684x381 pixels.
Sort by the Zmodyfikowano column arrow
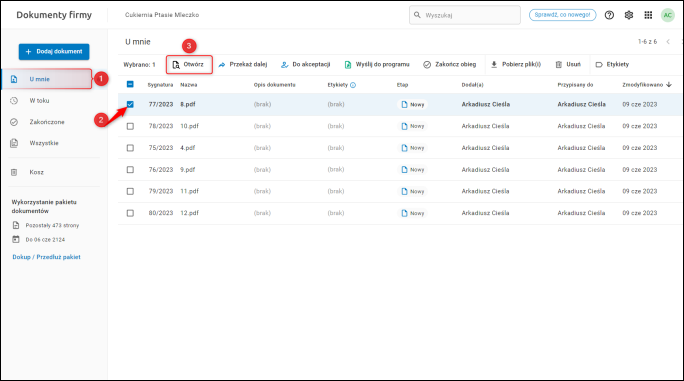click(x=669, y=85)
